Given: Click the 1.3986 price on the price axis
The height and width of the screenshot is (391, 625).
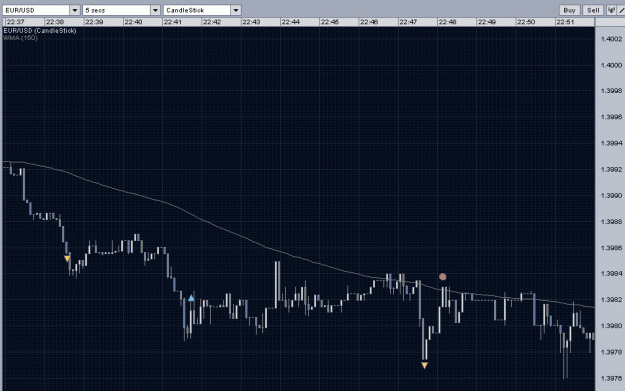Looking at the screenshot, I should (611, 248).
